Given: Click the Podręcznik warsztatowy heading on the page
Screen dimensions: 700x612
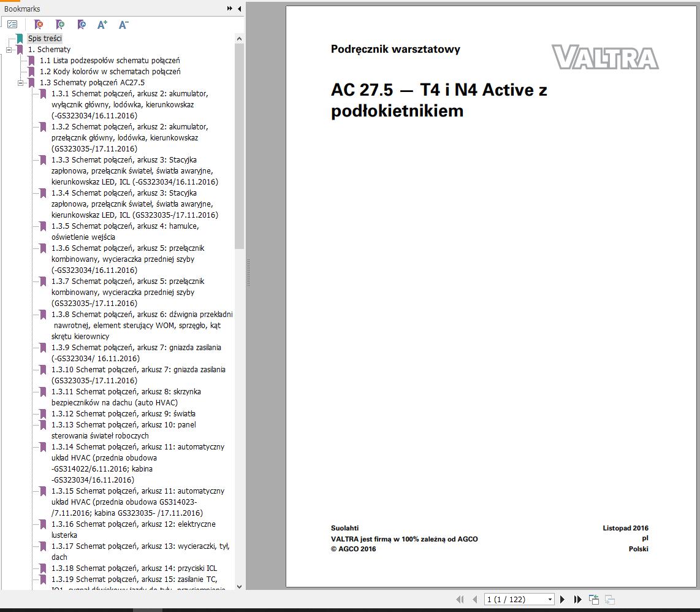Looking at the screenshot, I should 395,49.
